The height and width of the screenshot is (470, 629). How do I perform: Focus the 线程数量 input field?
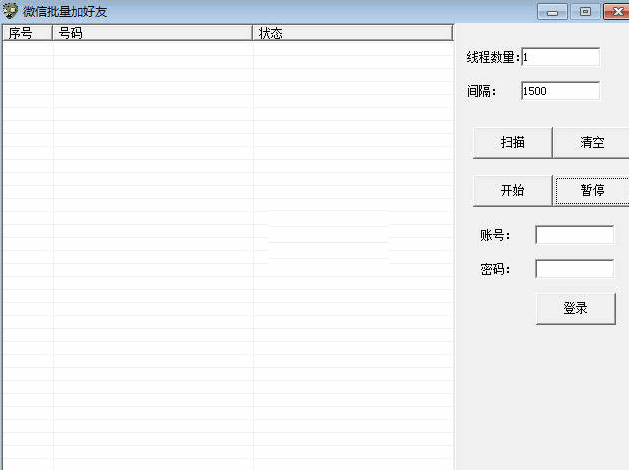click(560, 57)
